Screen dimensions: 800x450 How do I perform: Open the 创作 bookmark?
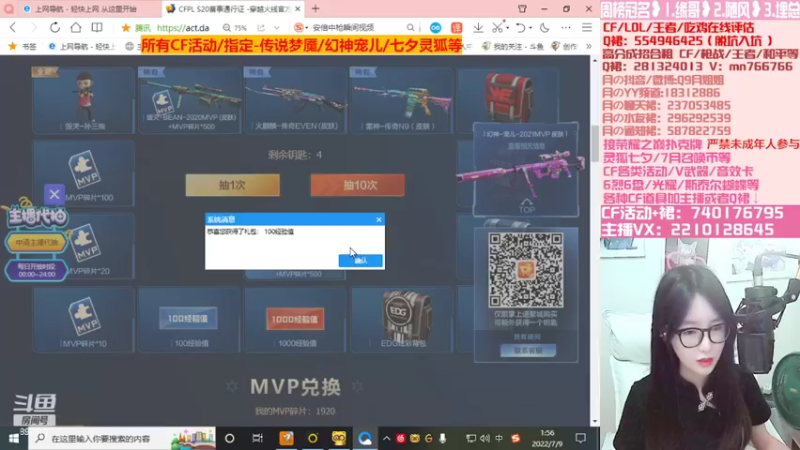click(564, 46)
